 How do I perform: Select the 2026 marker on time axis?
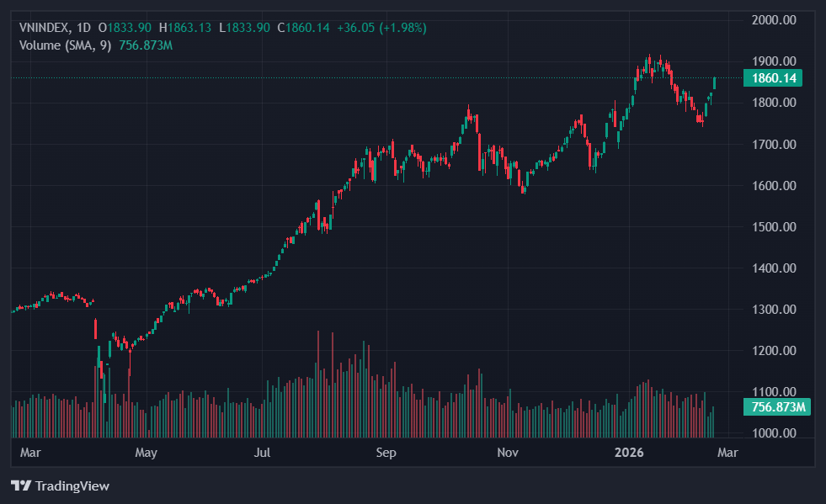[628, 453]
